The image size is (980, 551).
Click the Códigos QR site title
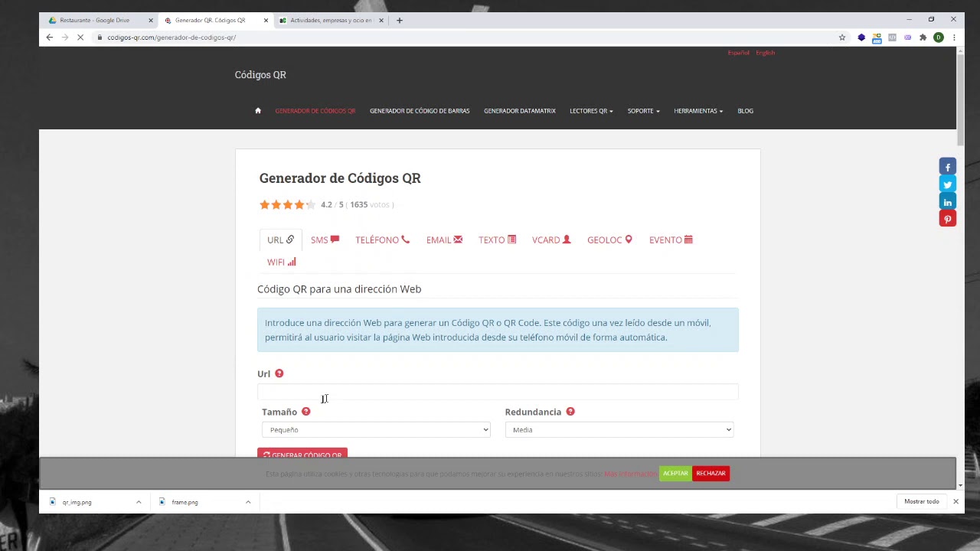260,75
